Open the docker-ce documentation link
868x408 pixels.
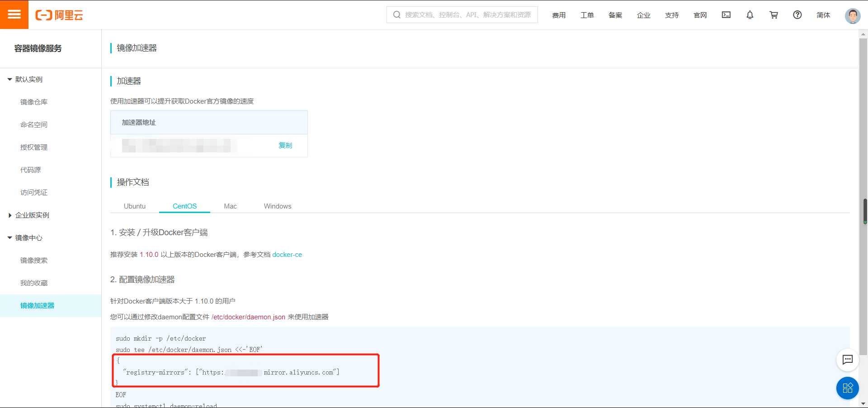(287, 255)
